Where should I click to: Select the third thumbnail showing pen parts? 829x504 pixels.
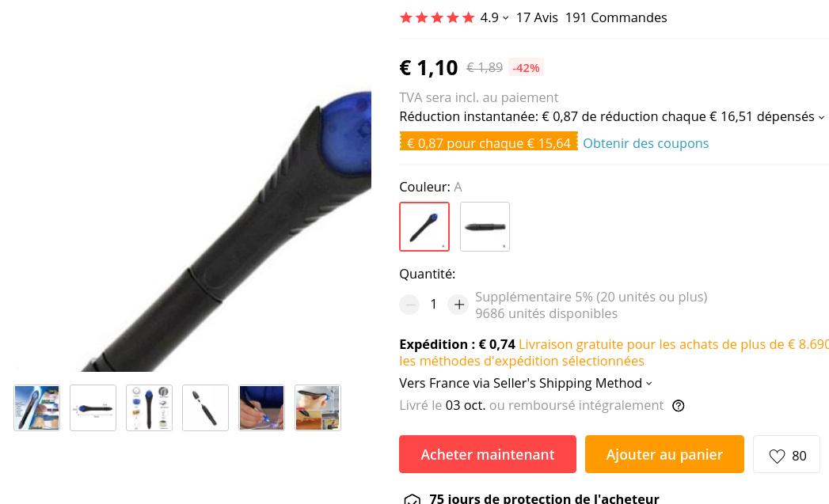(149, 407)
